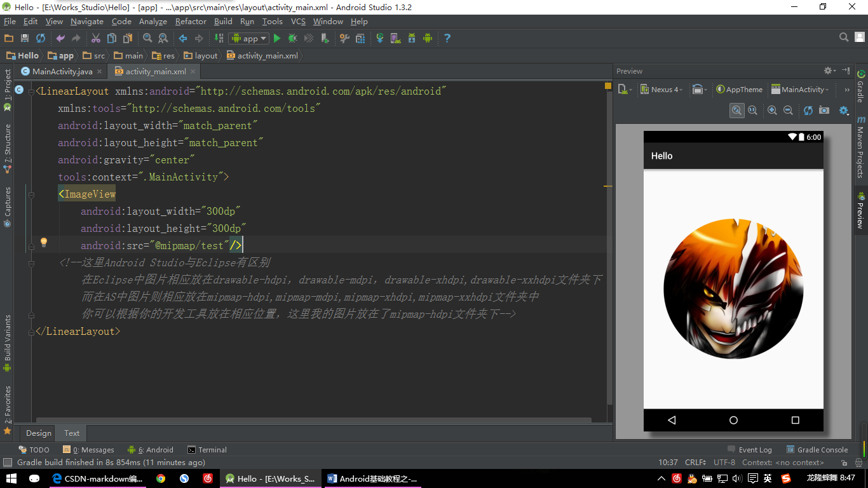Toggle the Project side panel
Screen dimensions: 868x488
[8, 90]
